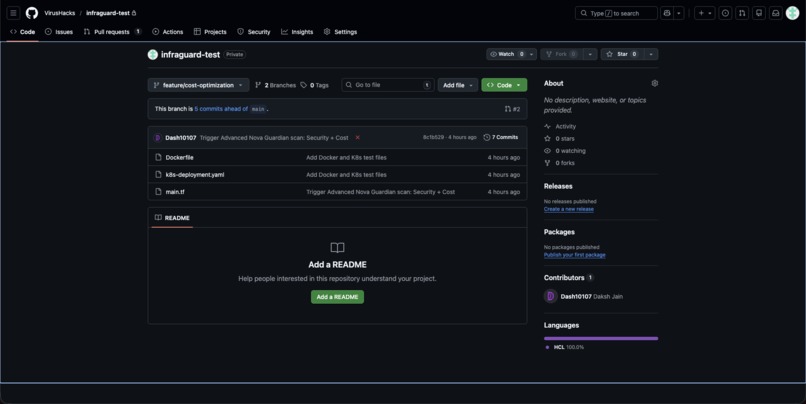The width and height of the screenshot is (806, 404).
Task: Open the Actions tab
Action: click(x=168, y=32)
